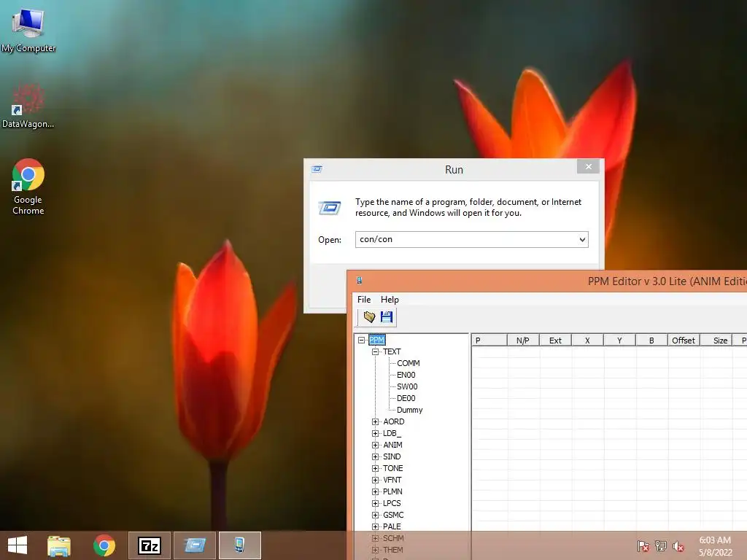Switch to the PPM Editor taskbar button
This screenshot has height=560, width=747.
pyautogui.click(x=240, y=545)
